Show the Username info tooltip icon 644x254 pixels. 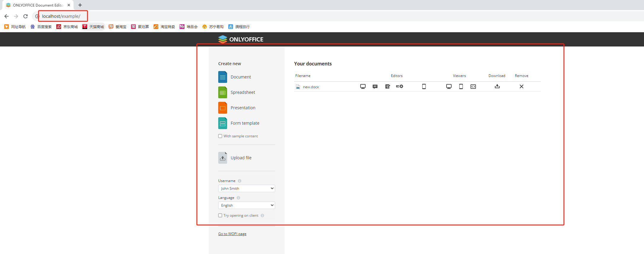point(240,181)
